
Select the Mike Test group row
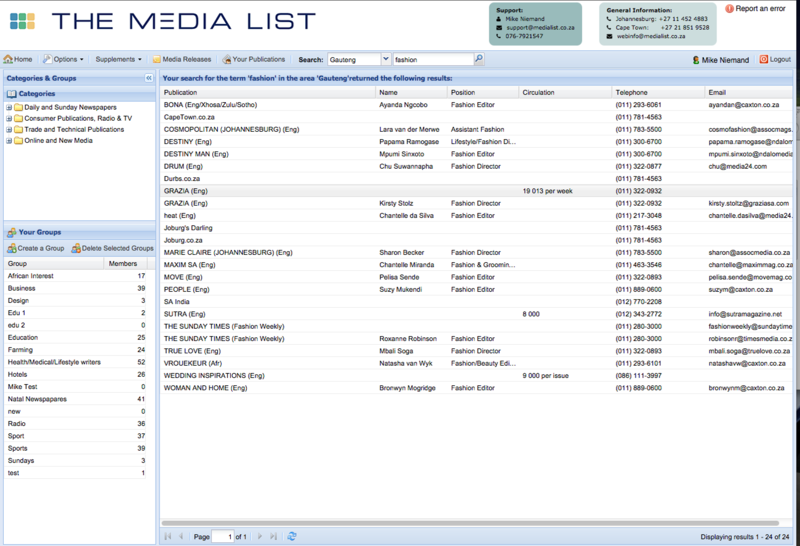tap(76, 387)
